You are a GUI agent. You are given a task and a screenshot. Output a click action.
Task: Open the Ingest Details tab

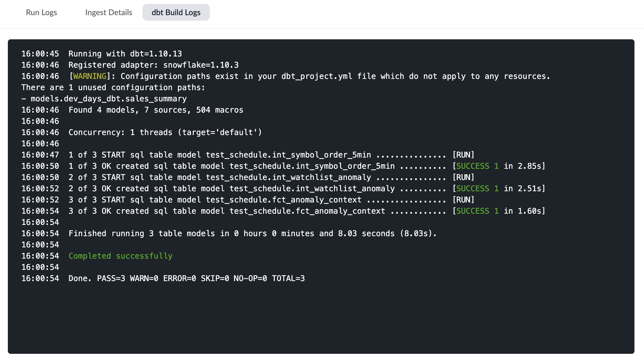[x=109, y=13]
